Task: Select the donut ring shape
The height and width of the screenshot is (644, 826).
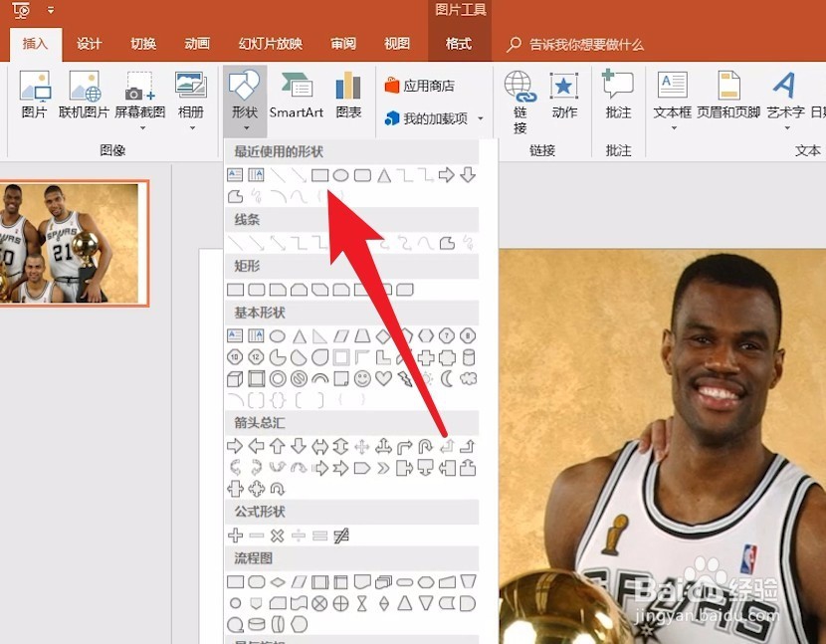Action: [x=278, y=378]
